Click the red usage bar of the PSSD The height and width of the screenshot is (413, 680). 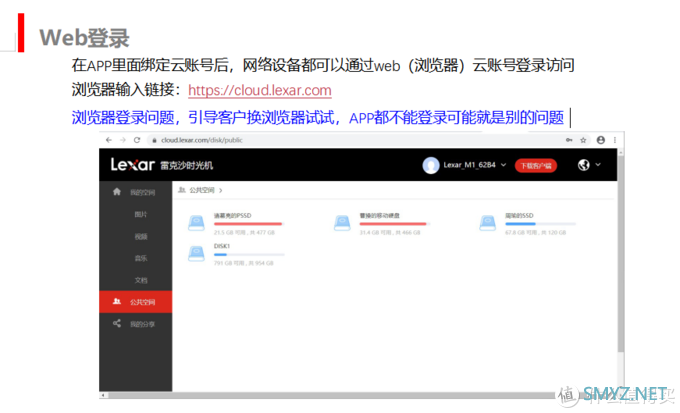coord(249,224)
